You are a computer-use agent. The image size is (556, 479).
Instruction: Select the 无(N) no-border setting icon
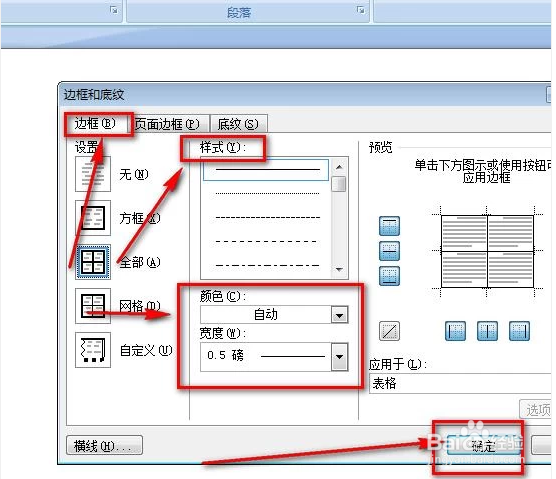(93, 174)
